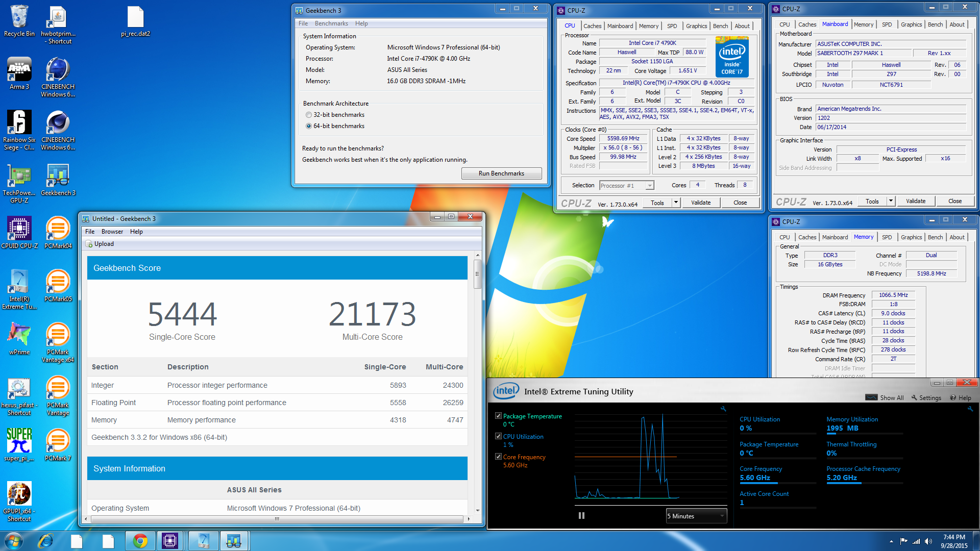Image resolution: width=980 pixels, height=551 pixels.
Task: Open the Rainbow Six Siege desktop icon
Action: 19,130
